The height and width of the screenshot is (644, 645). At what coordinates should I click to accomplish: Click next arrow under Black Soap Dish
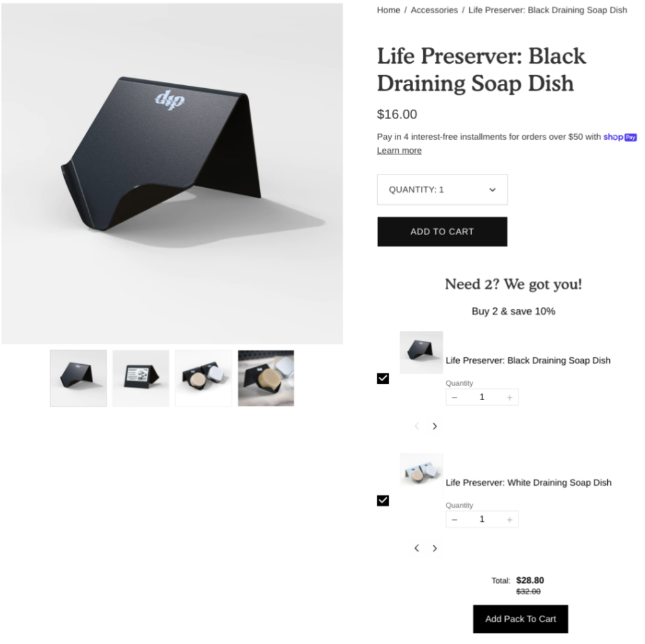[x=435, y=427]
